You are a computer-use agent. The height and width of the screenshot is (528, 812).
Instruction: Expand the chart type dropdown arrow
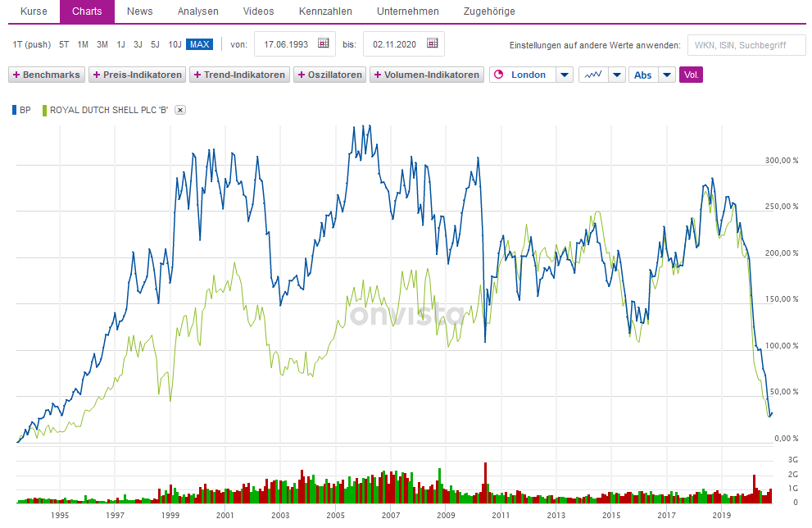617,75
